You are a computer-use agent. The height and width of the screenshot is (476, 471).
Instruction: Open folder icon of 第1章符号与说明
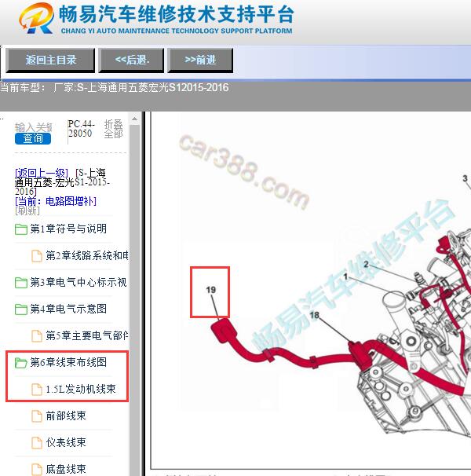[x=21, y=229]
